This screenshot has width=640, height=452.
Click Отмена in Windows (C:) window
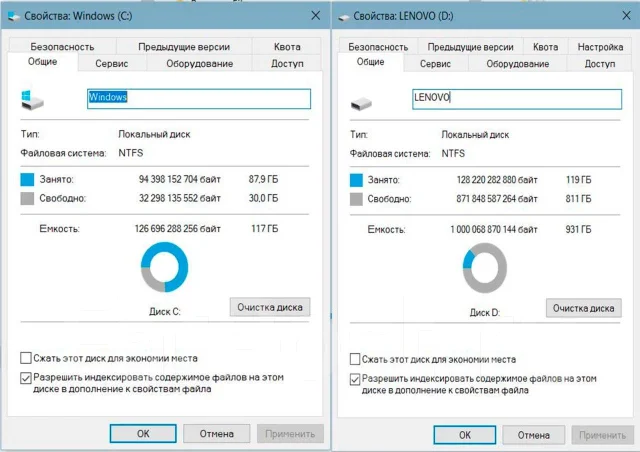tap(217, 434)
